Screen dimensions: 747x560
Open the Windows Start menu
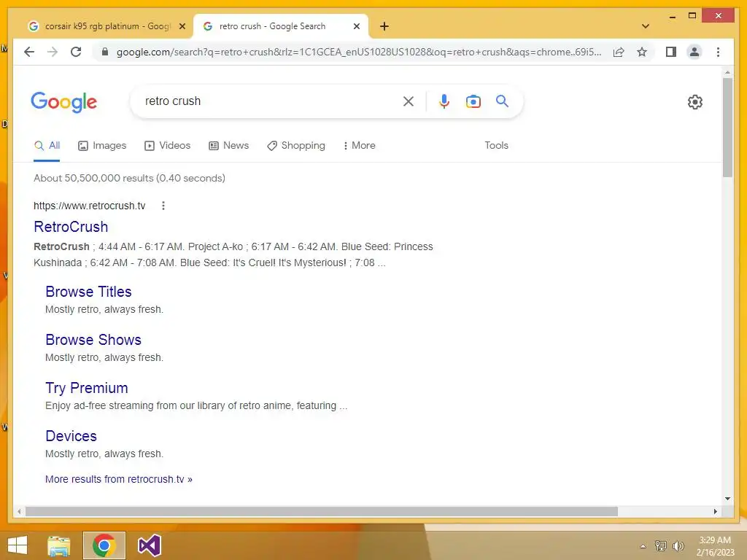click(x=18, y=545)
